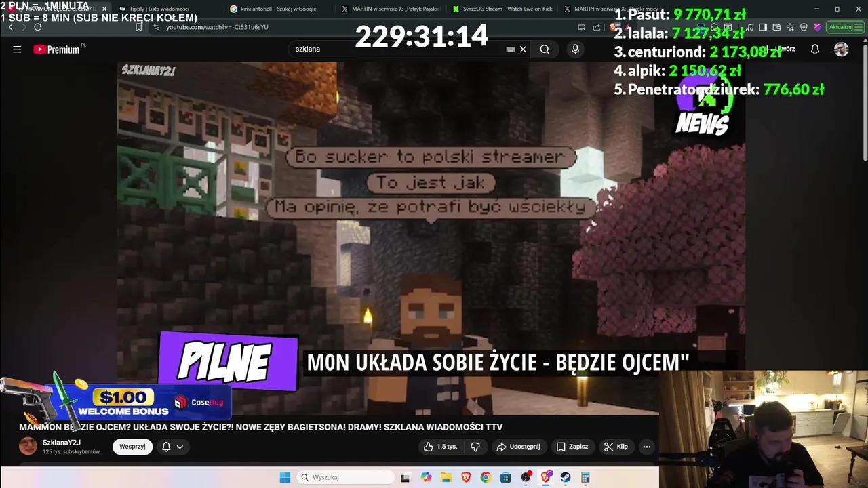Clear the YouTube search box text
Screen dimensions: 868x488
(x=523, y=49)
